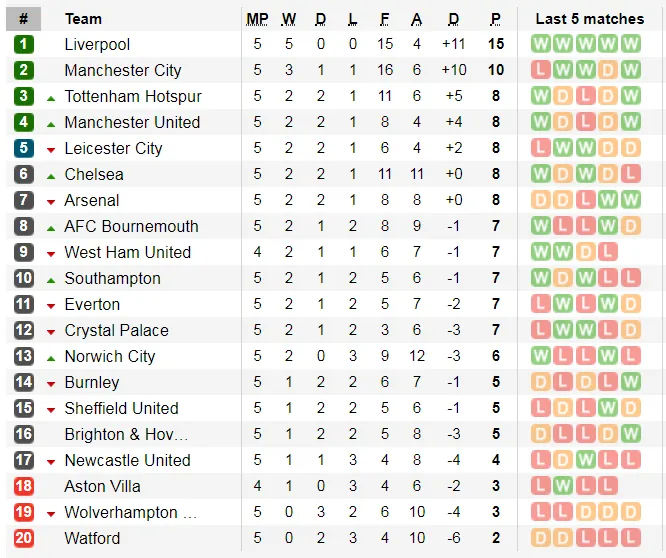Click Arsenal's red L form badge
Viewport: 666px width, 558px height.
tap(585, 200)
